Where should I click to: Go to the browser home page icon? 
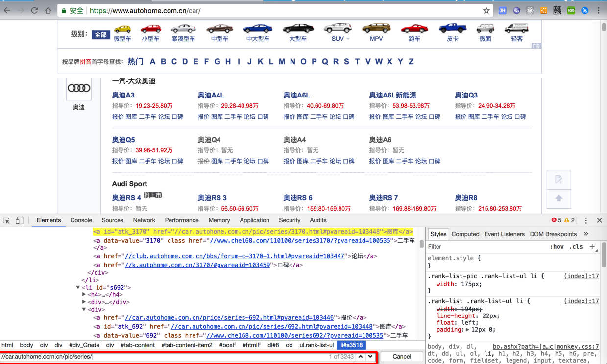pyautogui.click(x=48, y=10)
